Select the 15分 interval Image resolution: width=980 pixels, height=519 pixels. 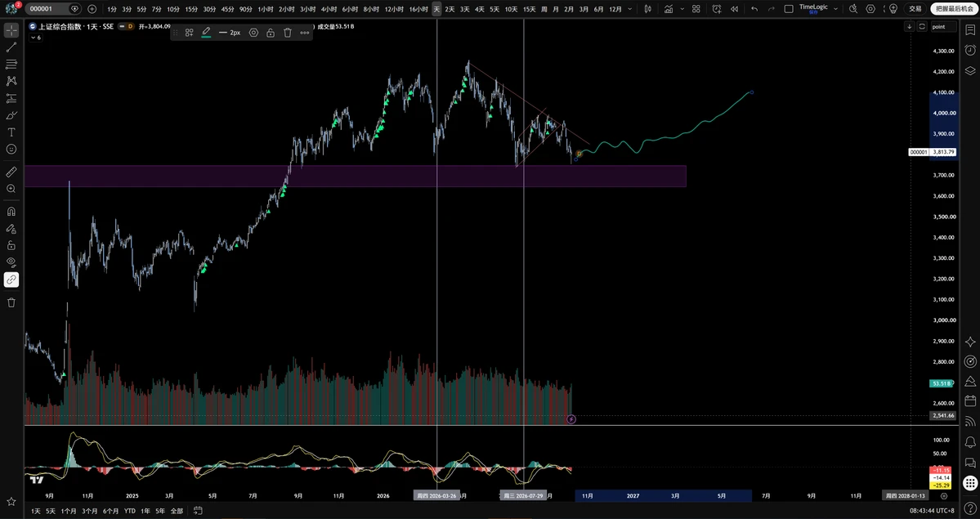pos(192,9)
